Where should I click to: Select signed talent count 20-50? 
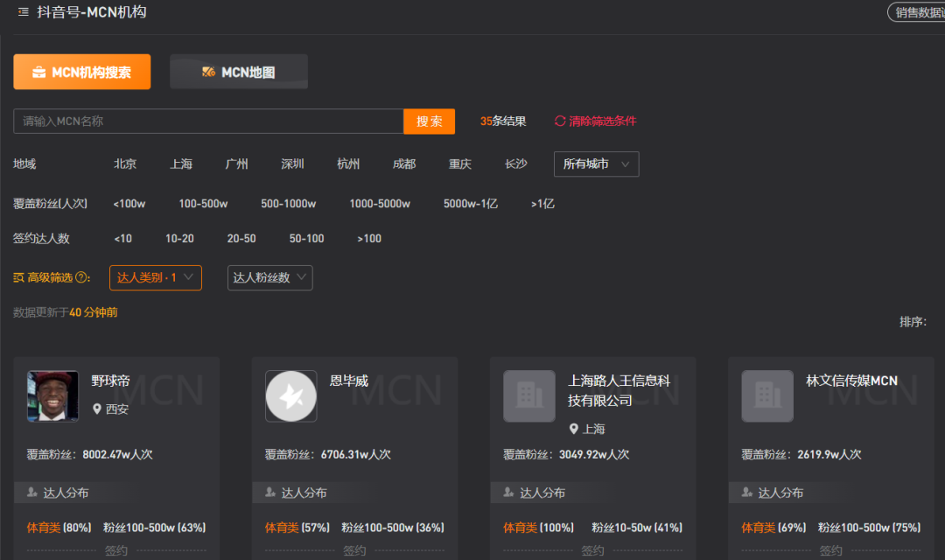[241, 239]
